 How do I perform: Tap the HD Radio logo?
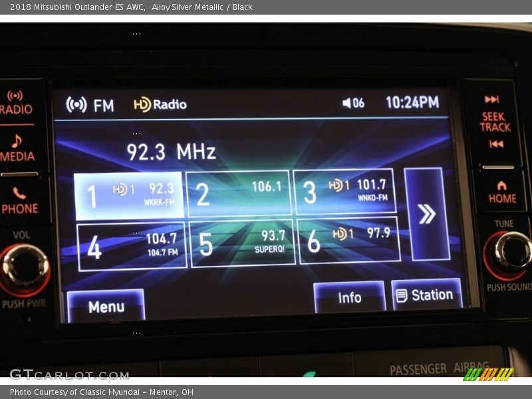point(160,104)
